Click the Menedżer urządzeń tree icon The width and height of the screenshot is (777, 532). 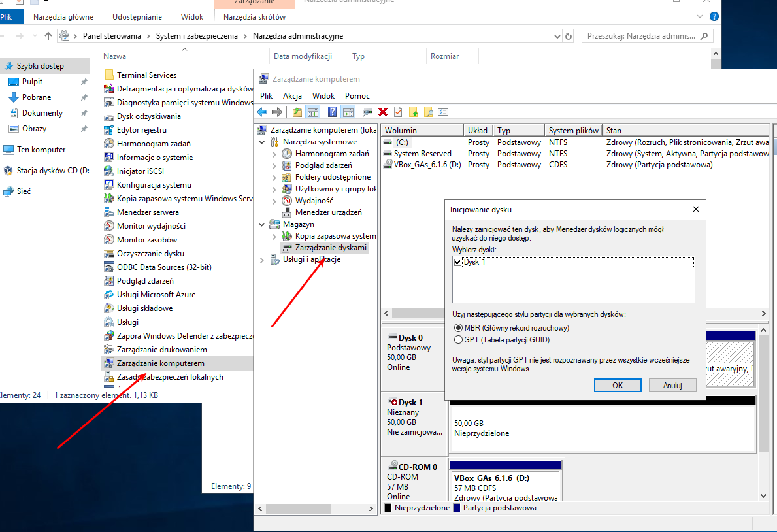click(x=286, y=212)
